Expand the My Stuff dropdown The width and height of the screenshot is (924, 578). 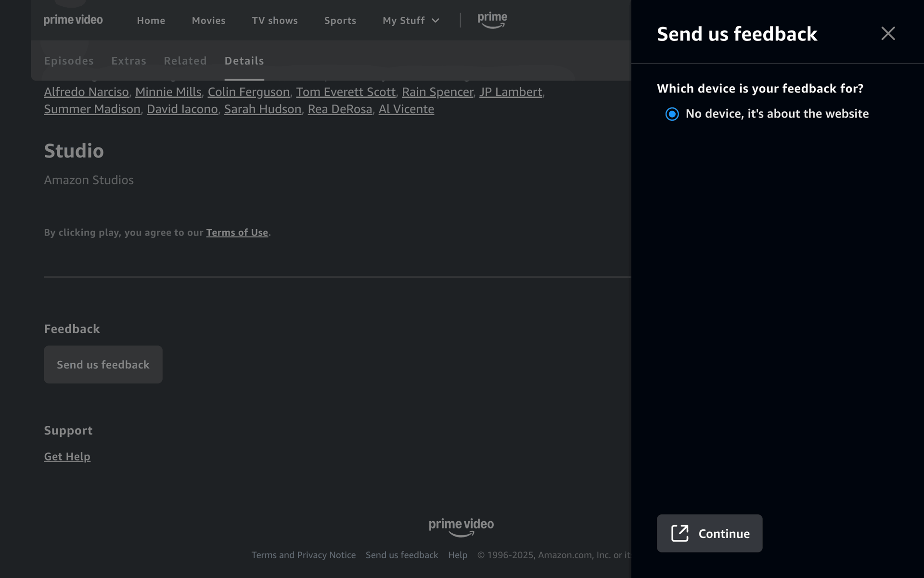(x=411, y=21)
